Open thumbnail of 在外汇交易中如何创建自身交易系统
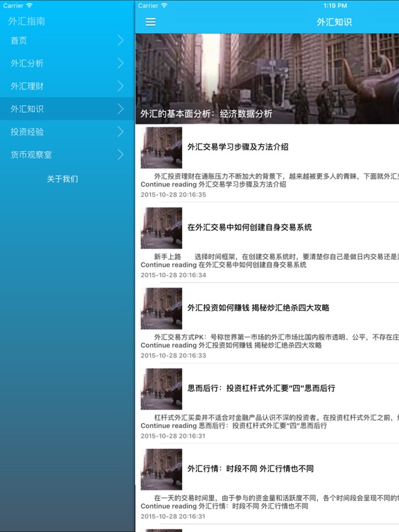Screen dimensions: 399x532 (x=161, y=228)
